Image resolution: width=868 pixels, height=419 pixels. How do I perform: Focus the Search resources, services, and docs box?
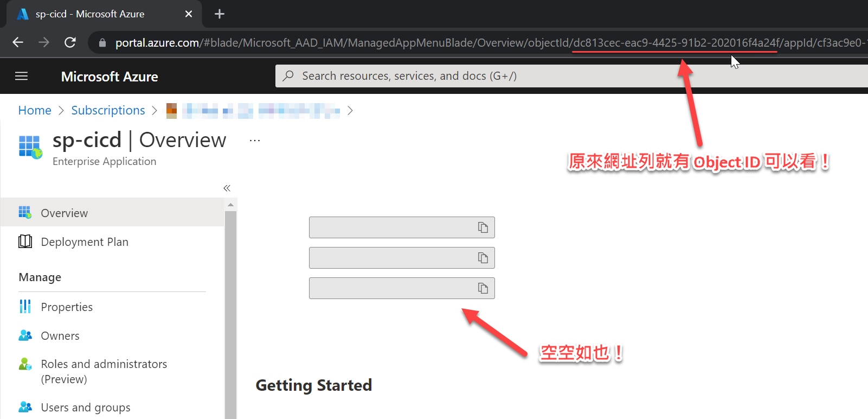click(x=571, y=76)
